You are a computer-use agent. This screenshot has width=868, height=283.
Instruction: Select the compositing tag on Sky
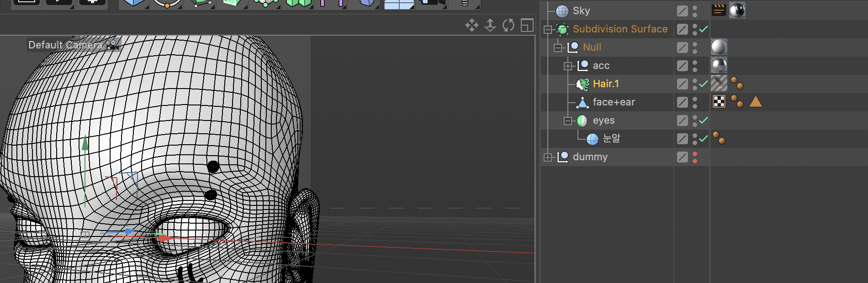pos(719,10)
